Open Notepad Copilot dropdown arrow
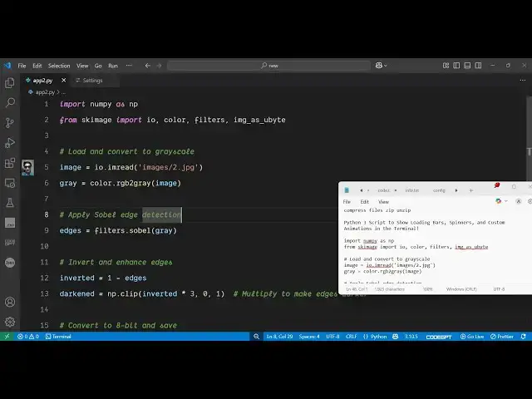Viewport: 532px width, 399px height. 506,201
